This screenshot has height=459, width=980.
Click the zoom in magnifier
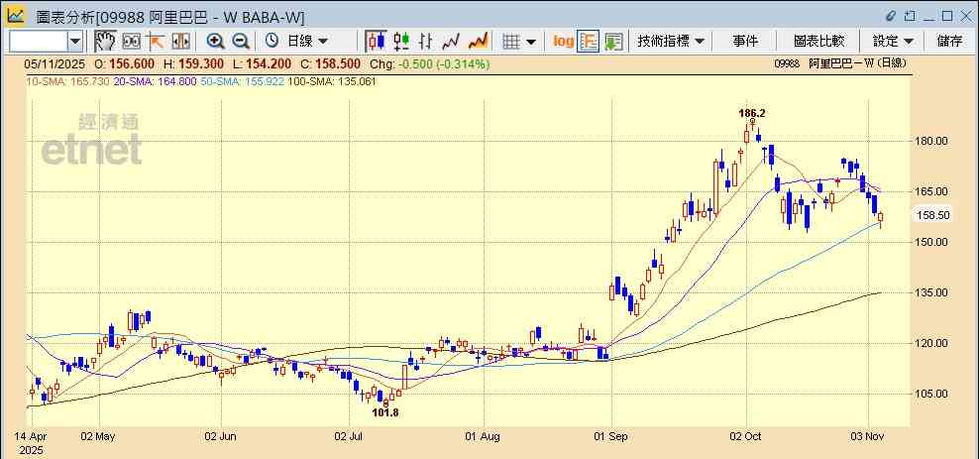click(x=215, y=41)
